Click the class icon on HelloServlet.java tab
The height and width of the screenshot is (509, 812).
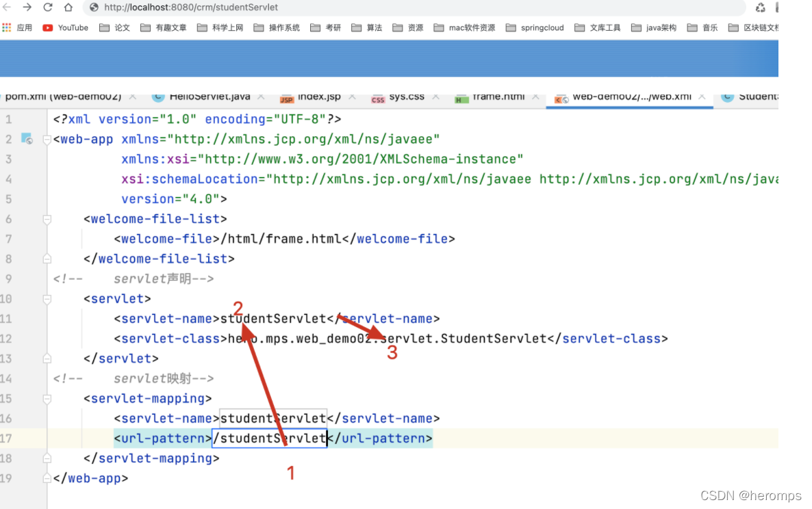tap(158, 97)
